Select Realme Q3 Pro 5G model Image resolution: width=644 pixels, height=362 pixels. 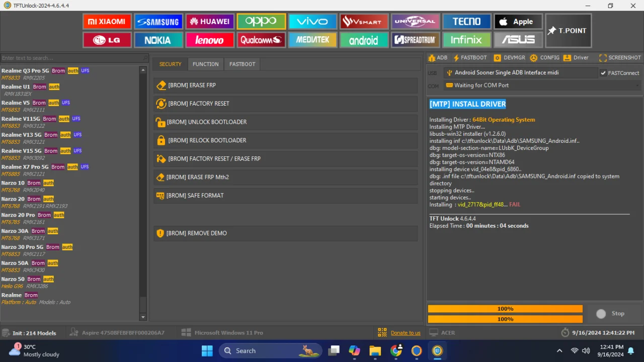click(69, 74)
